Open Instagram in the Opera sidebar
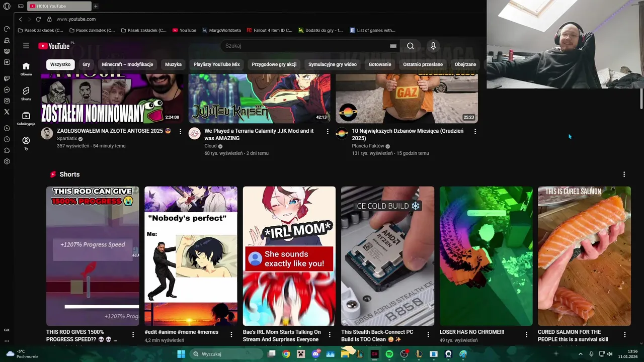Screen dimensions: 644x362 7,101
